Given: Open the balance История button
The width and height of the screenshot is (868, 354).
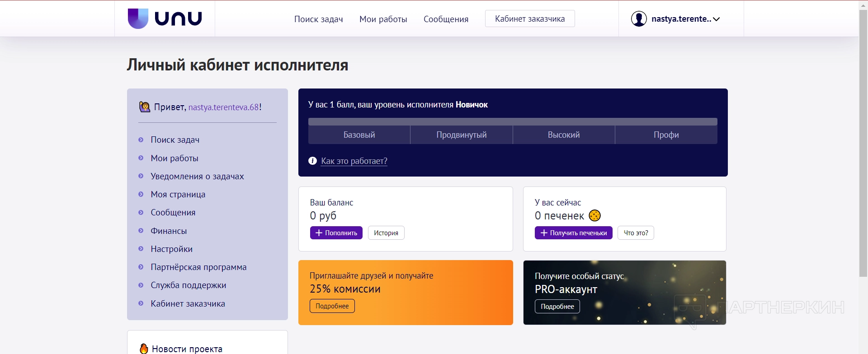Looking at the screenshot, I should 386,233.
